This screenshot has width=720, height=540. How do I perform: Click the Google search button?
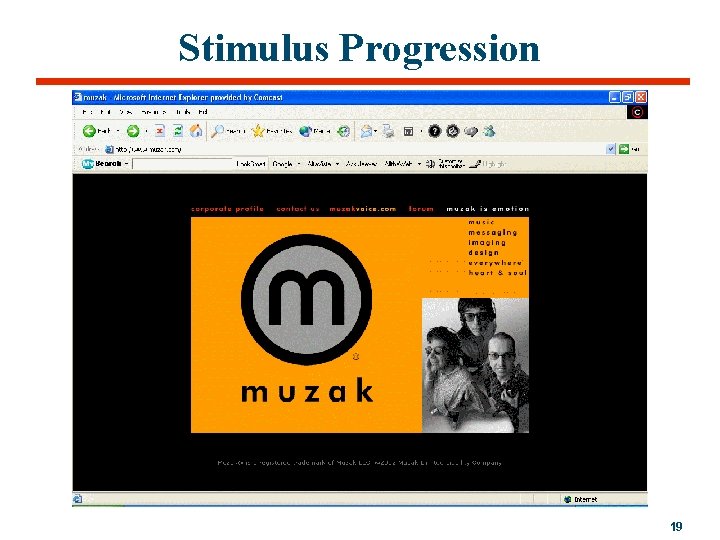coord(282,163)
